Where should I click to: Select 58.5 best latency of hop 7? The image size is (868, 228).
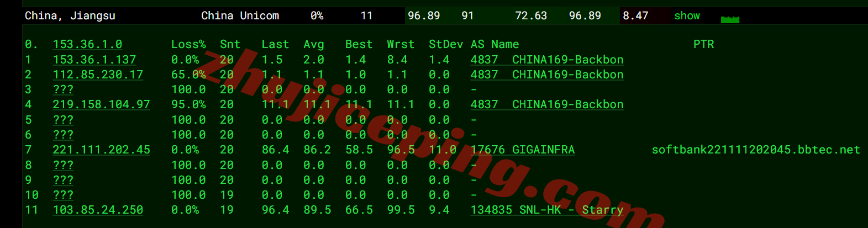[359, 150]
